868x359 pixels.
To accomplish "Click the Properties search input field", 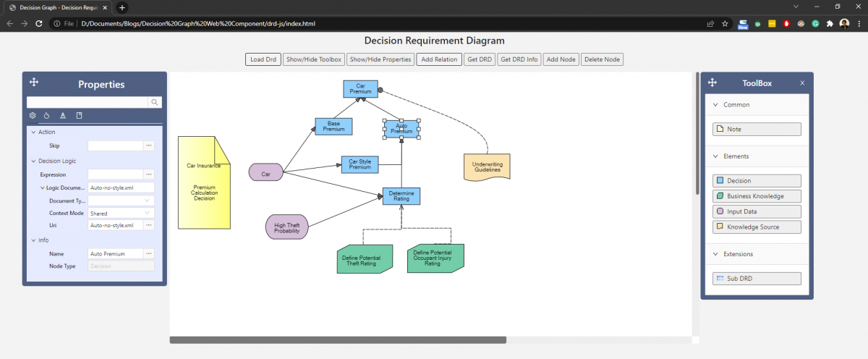I will pyautogui.click(x=88, y=102).
